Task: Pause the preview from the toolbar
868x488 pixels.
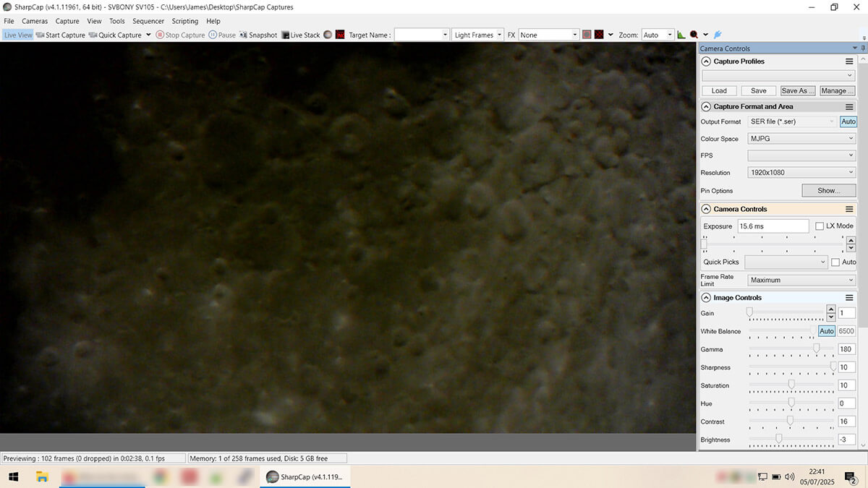Action: coord(222,35)
